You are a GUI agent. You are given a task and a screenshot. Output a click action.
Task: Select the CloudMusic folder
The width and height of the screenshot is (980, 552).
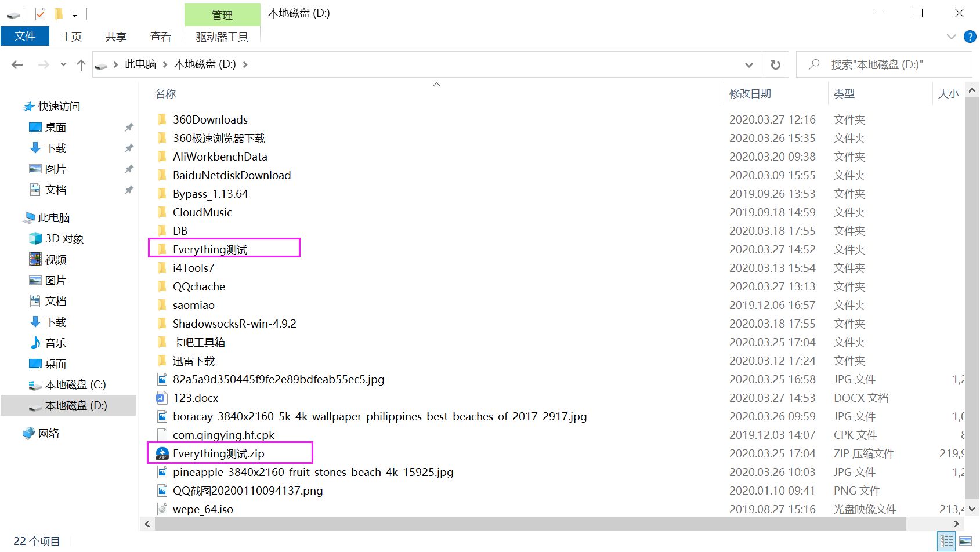202,212
